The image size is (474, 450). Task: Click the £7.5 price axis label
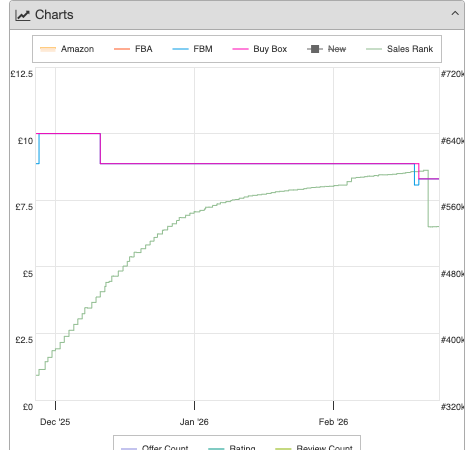24,207
